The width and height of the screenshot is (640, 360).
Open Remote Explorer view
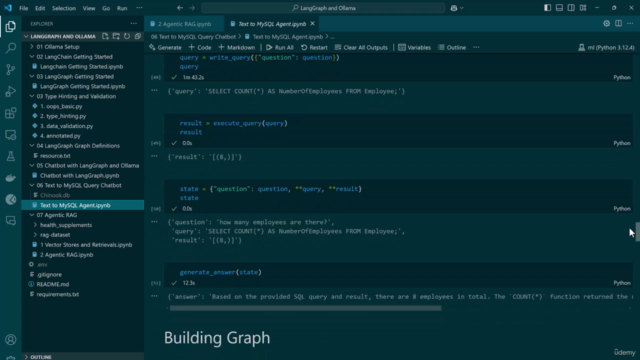tap(11, 135)
